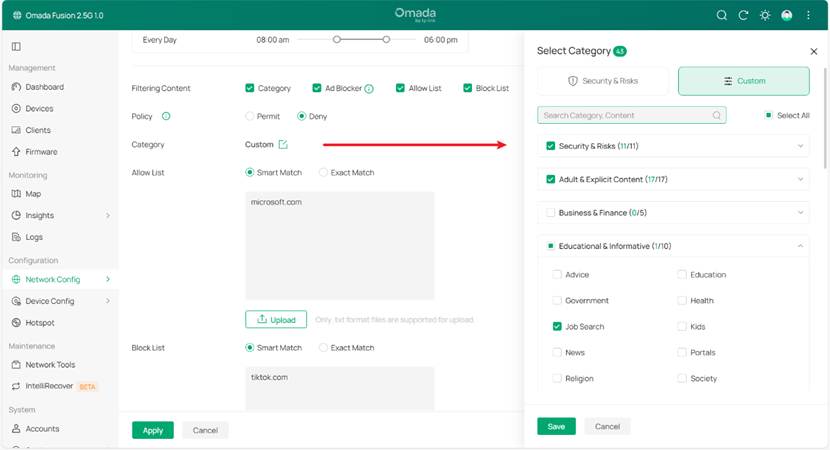
Task: Select the Permit policy radio button
Action: [x=250, y=116]
